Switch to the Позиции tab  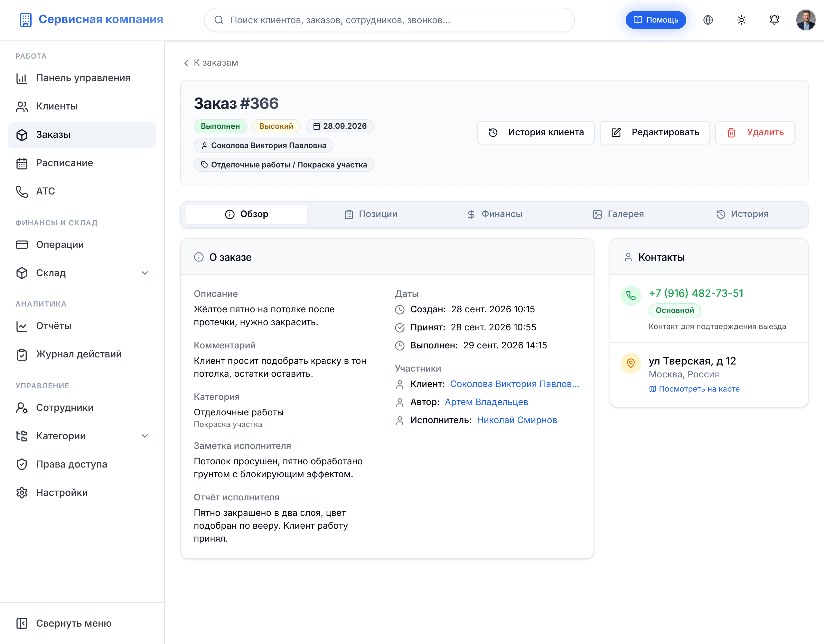coord(371,214)
